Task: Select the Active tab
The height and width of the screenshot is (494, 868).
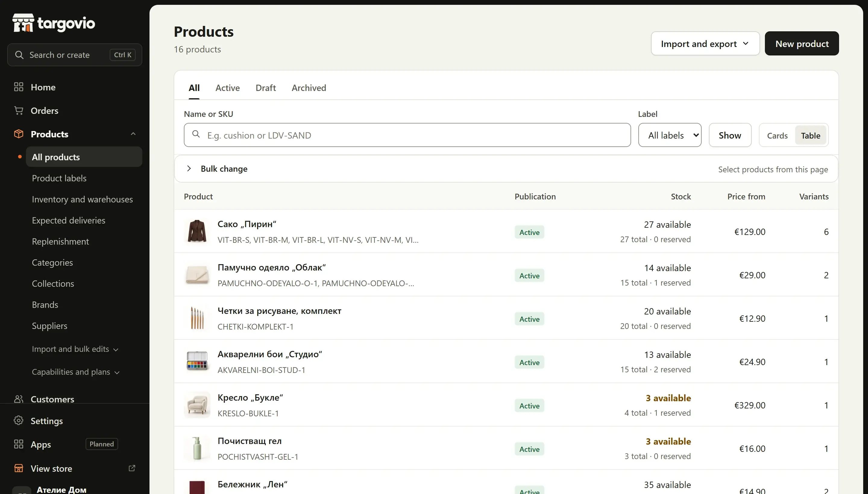Action: coord(228,88)
